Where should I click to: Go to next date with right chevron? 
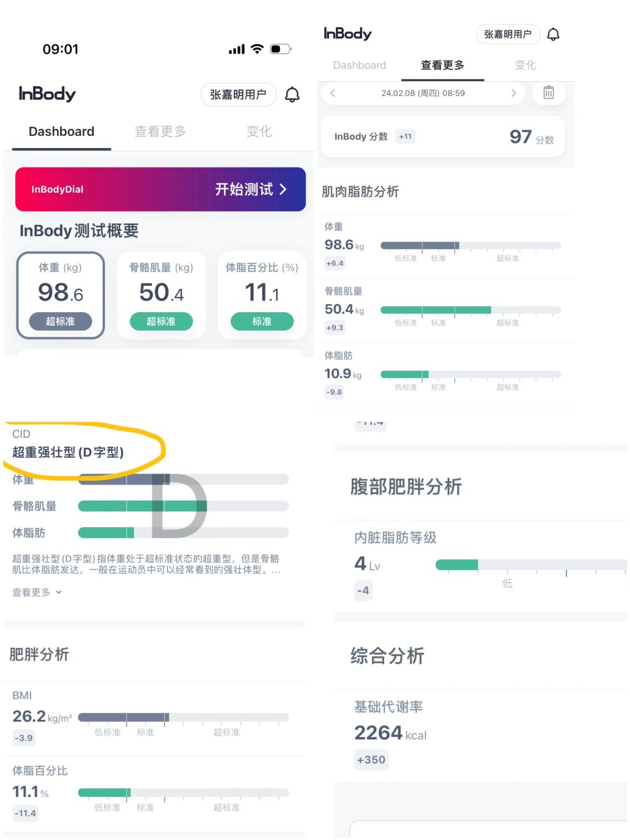513,93
